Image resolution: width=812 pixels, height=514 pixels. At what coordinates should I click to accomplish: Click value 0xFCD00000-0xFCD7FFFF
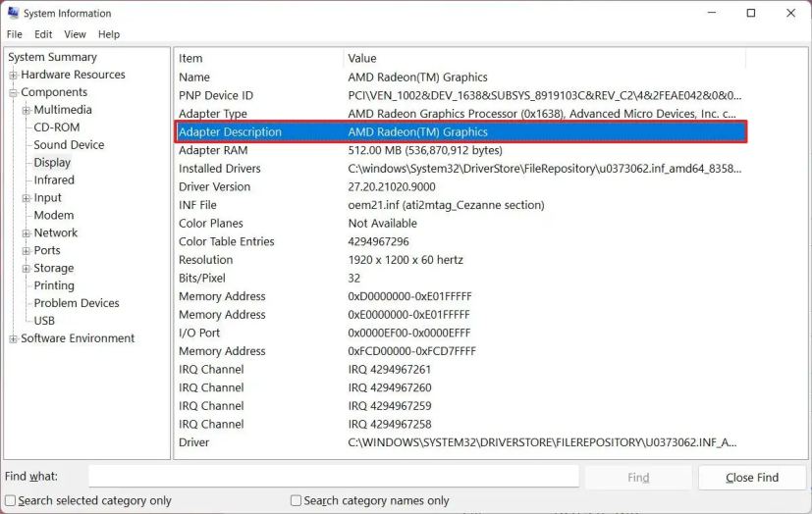pos(411,351)
